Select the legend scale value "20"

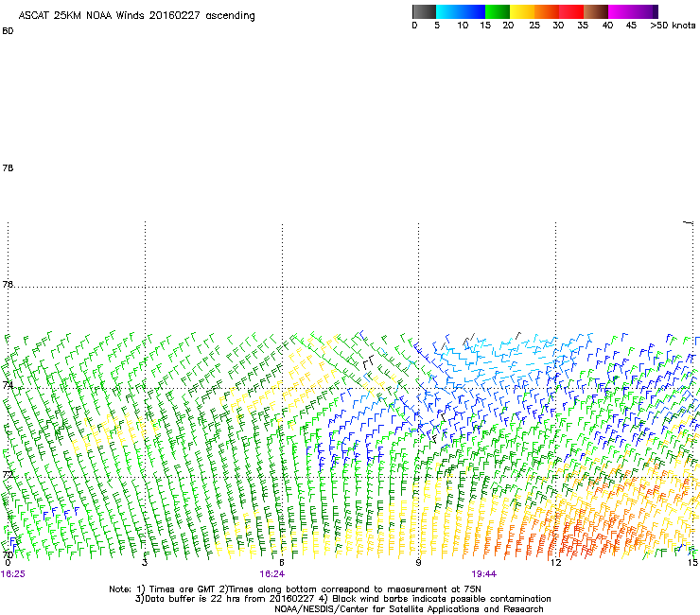tap(508, 26)
